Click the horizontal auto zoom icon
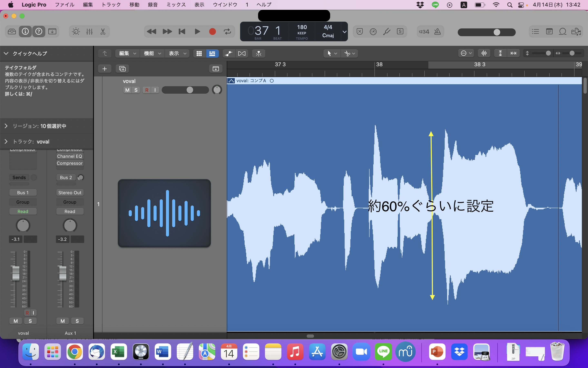Image resolution: width=588 pixels, height=368 pixels. point(513,53)
